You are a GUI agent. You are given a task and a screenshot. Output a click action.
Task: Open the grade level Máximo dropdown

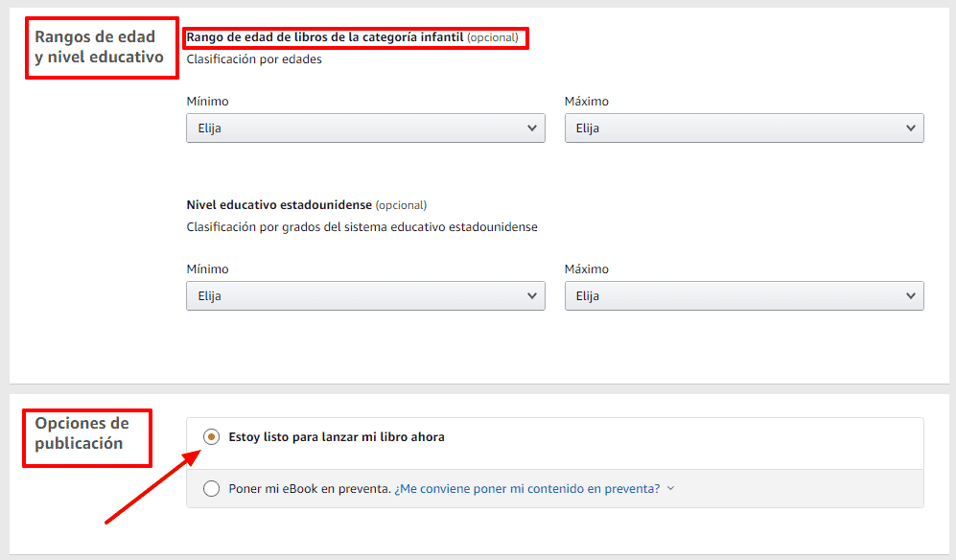coord(744,296)
